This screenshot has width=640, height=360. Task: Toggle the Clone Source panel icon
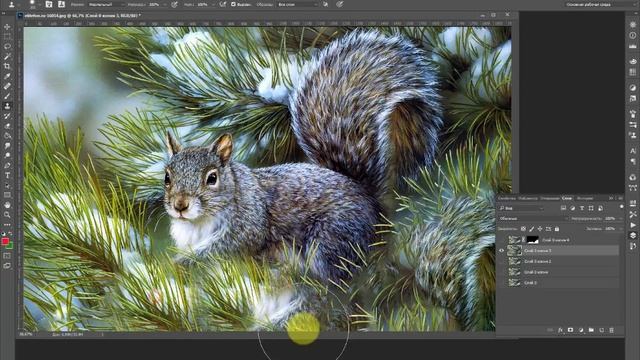pos(62,4)
